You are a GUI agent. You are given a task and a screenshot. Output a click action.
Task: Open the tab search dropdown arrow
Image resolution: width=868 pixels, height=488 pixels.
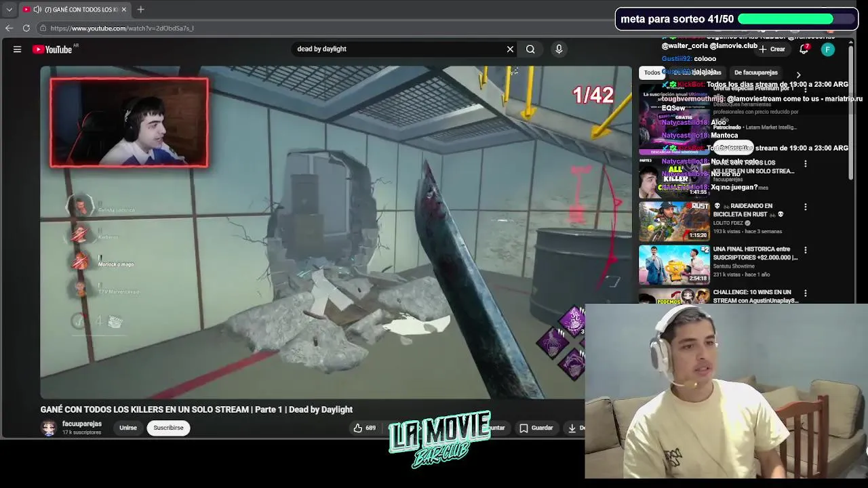(9, 9)
